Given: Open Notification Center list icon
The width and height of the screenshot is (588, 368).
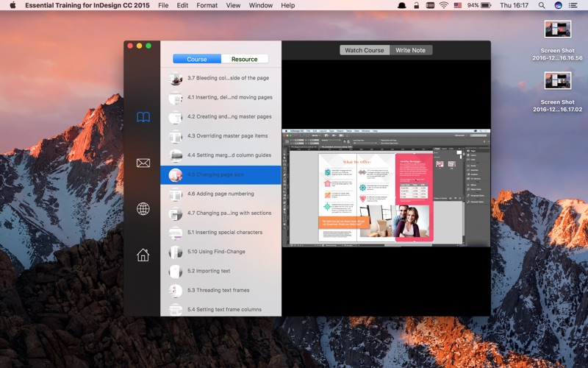Looking at the screenshot, I should click(x=573, y=5).
